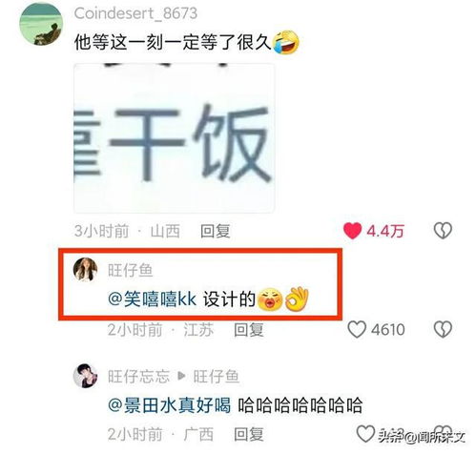Open the 旺仔鱼 username in highlighted reply
The height and width of the screenshot is (454, 476).
[131, 271]
